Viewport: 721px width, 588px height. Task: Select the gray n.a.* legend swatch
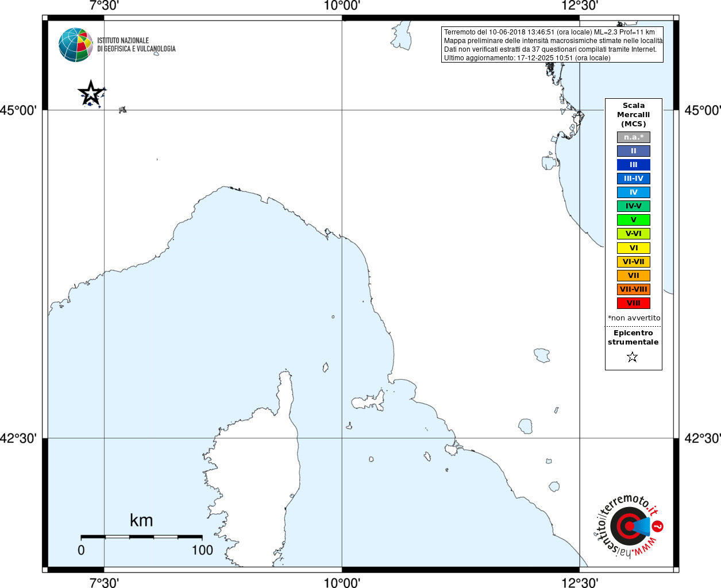pyautogui.click(x=634, y=137)
